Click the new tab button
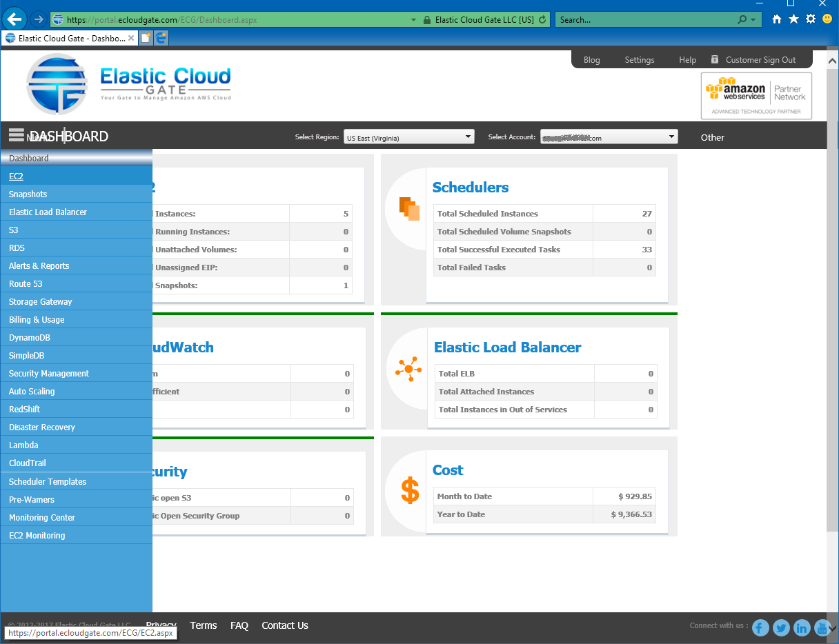 tap(146, 39)
